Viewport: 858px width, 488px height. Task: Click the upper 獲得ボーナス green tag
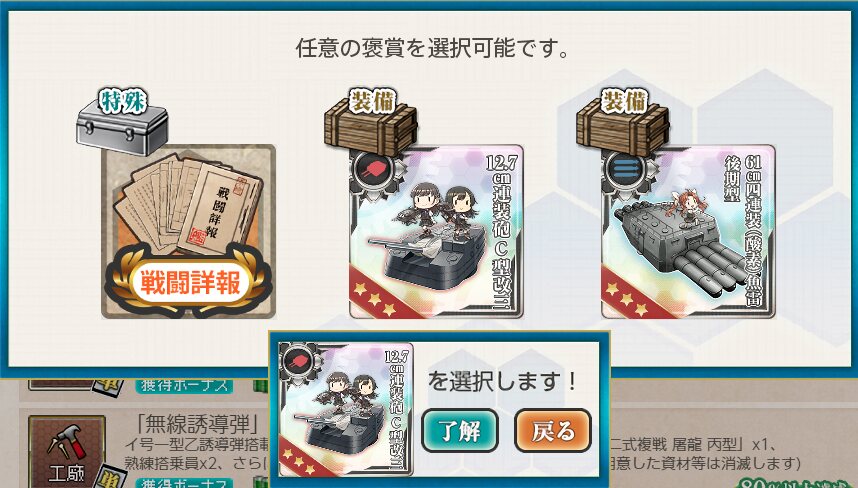click(x=184, y=385)
